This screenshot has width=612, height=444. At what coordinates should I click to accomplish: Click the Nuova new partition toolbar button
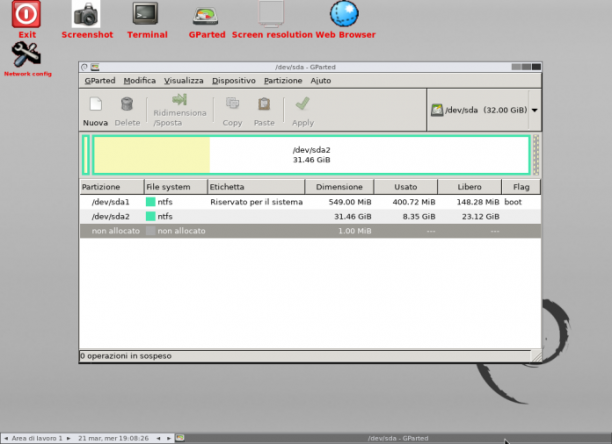pos(95,112)
